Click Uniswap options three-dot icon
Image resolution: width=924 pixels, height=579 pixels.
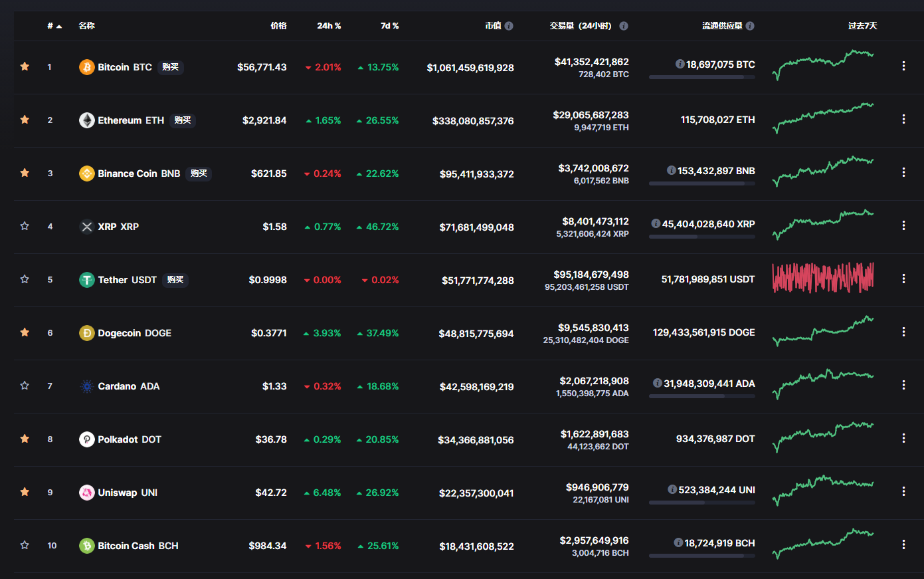(903, 491)
